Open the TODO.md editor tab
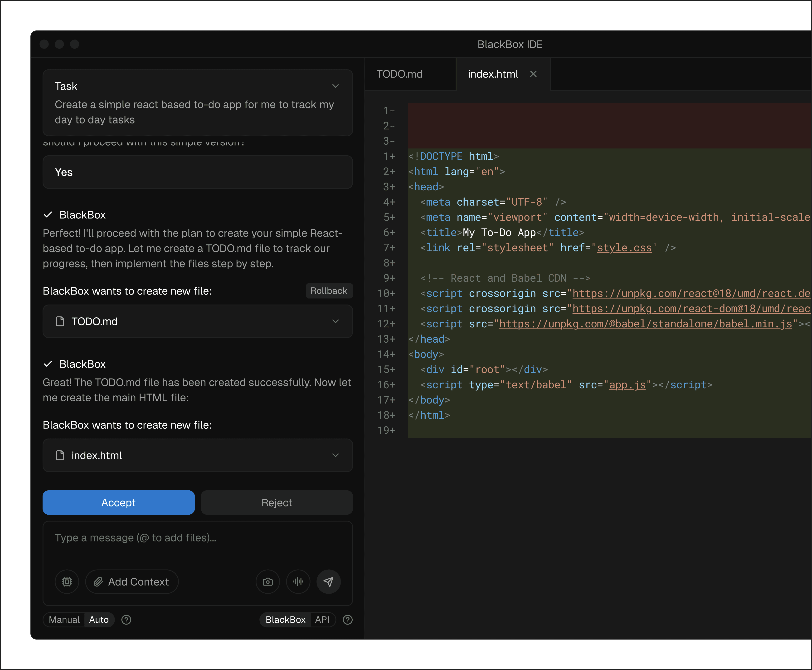Screen dimensions: 812x670 400,74
